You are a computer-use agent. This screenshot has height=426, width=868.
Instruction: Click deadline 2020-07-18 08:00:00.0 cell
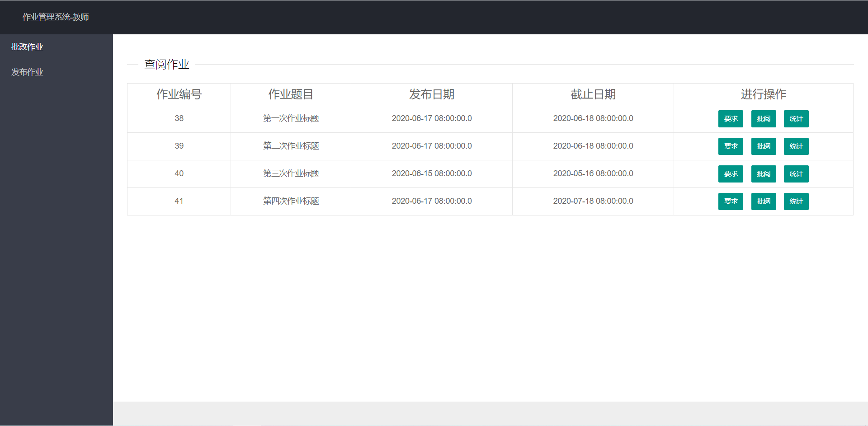click(593, 201)
